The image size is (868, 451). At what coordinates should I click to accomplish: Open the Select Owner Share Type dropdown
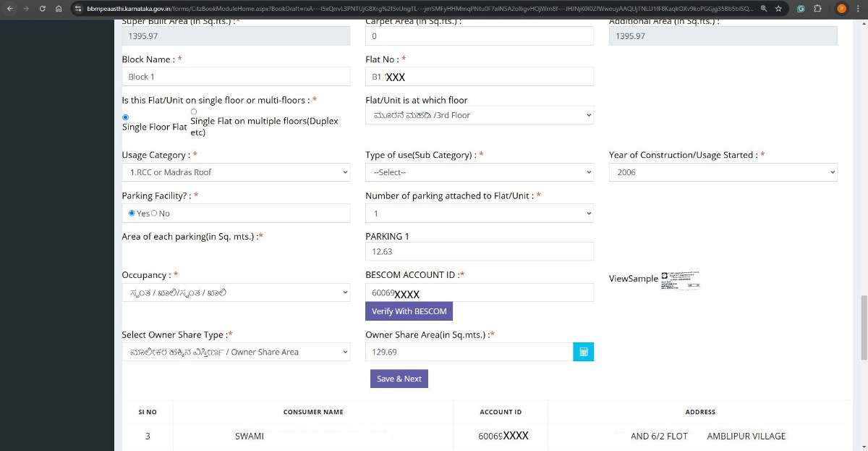[x=236, y=352]
